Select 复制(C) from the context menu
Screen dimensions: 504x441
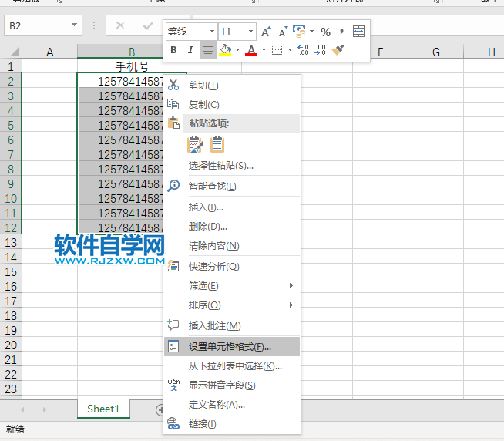(x=203, y=105)
